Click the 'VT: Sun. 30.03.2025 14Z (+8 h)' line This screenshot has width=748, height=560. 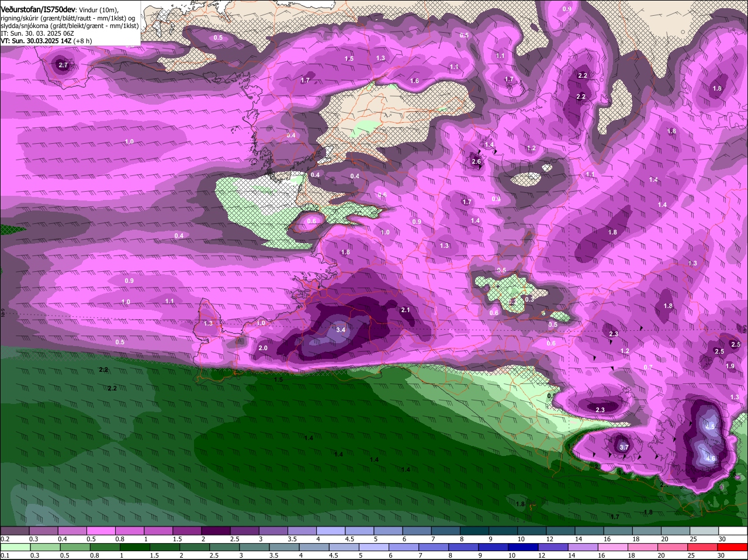click(46, 41)
